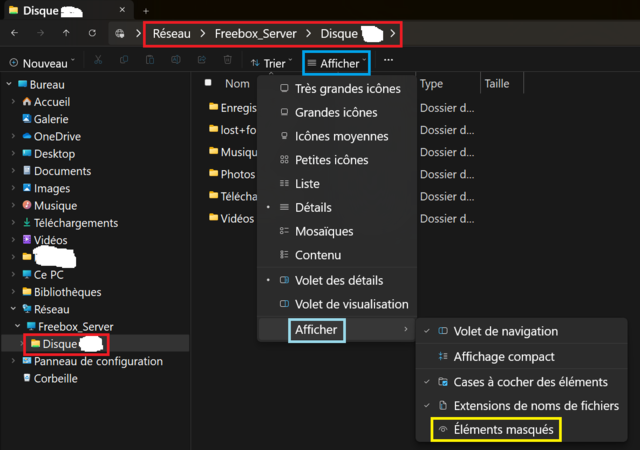
Task: Expand the Ce PC tree node
Action: pyautogui.click(x=13, y=274)
